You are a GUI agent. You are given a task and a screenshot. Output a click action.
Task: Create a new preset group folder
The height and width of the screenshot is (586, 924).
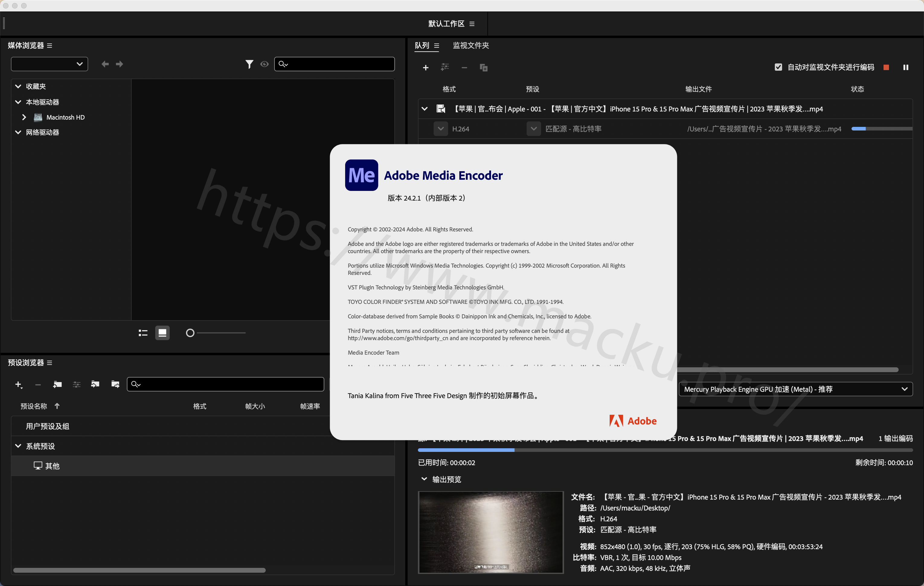(x=57, y=384)
